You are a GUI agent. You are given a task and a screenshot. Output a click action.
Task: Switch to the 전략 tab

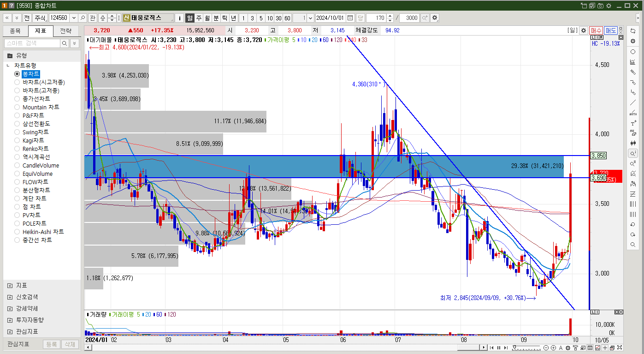65,31
